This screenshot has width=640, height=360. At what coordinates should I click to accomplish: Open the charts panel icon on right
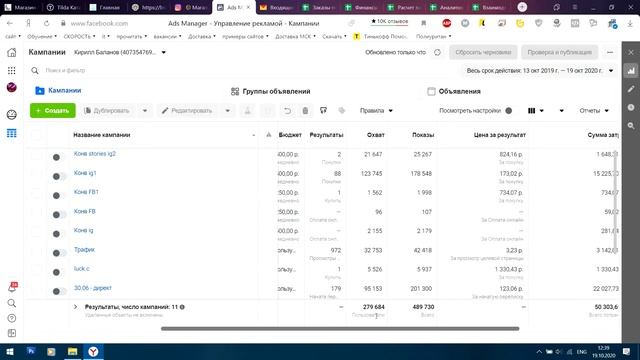[631, 71]
